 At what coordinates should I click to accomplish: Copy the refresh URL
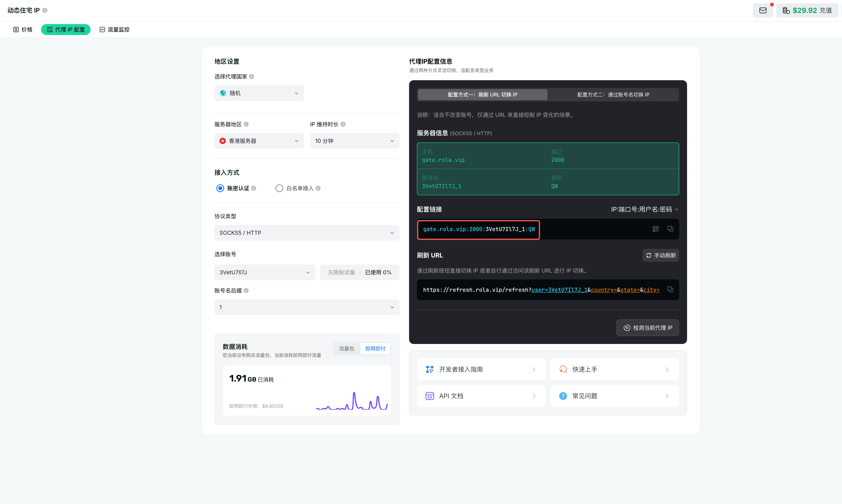670,290
